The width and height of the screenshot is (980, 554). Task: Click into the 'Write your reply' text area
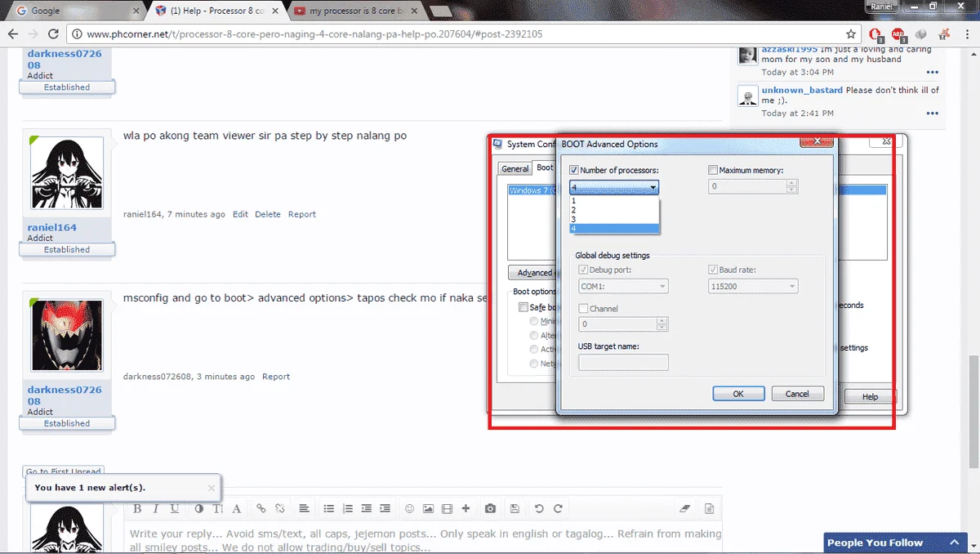point(425,539)
